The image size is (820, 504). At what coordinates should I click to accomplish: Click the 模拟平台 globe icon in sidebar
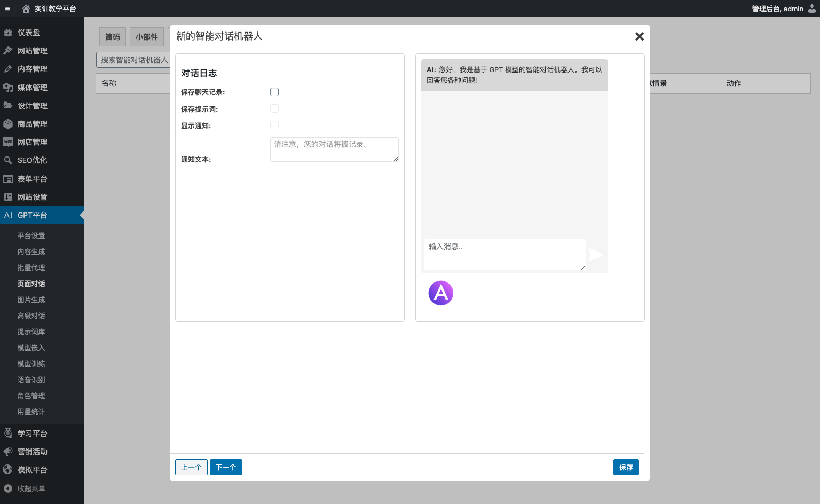tap(8, 470)
